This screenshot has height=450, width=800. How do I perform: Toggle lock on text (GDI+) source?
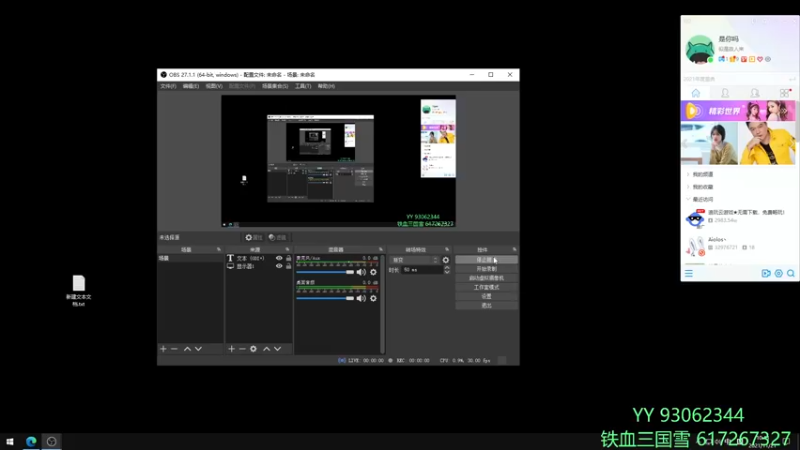[x=288, y=258]
